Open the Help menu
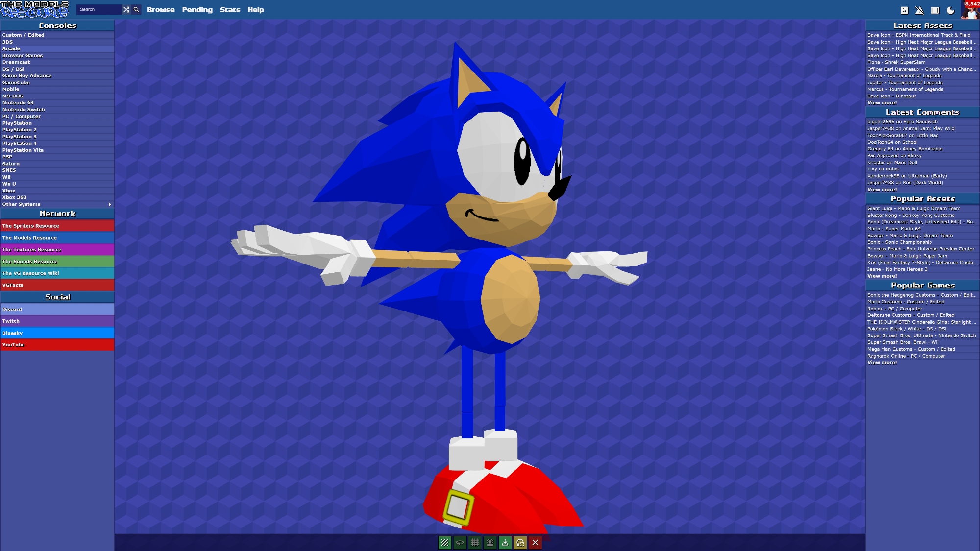980x551 pixels. pyautogui.click(x=256, y=9)
